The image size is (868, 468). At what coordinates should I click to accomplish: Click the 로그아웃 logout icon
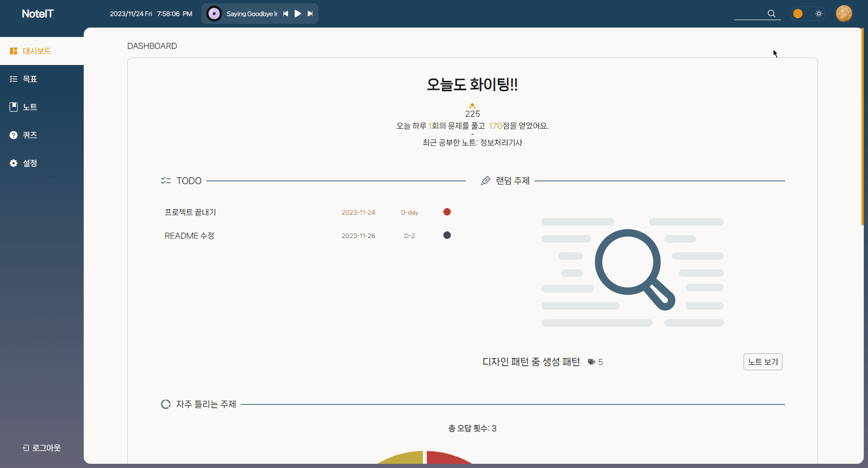25,447
